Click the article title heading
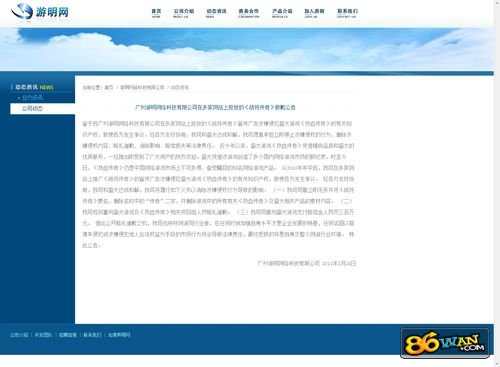 click(215, 107)
